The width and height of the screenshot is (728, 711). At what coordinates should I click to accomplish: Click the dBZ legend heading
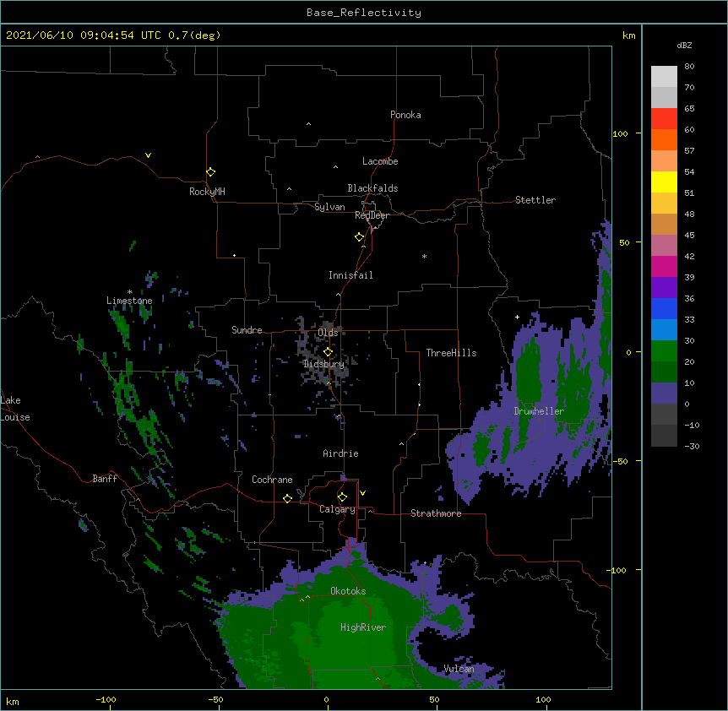684,46
